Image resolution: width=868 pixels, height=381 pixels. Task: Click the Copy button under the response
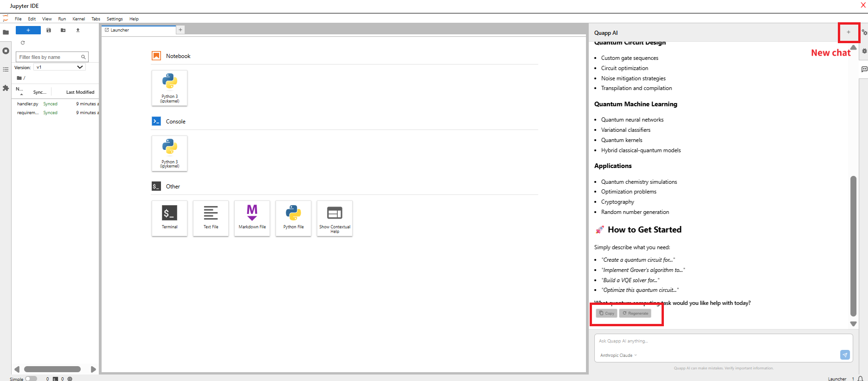pyautogui.click(x=606, y=313)
